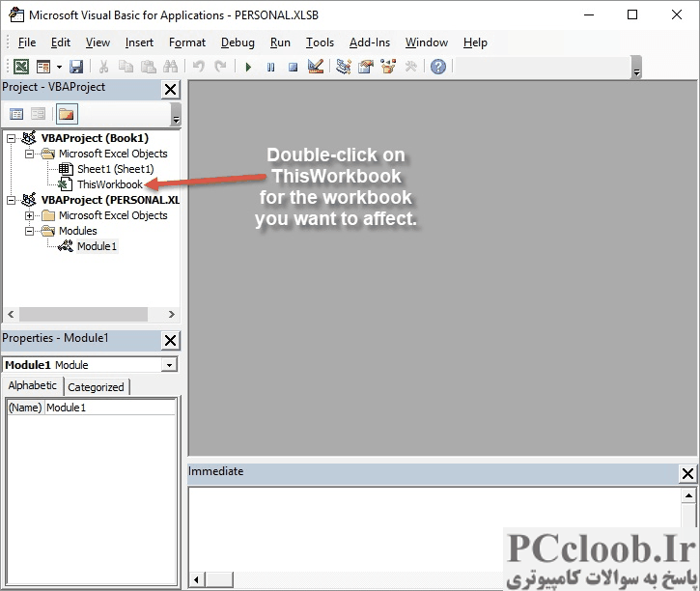Click the Insert UserForm toolbar icon
The width and height of the screenshot is (700, 591).
(x=43, y=67)
